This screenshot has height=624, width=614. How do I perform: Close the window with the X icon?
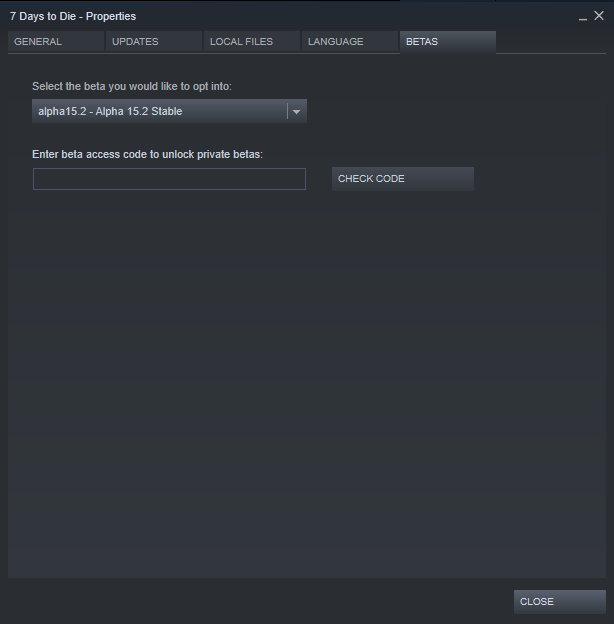tap(599, 16)
